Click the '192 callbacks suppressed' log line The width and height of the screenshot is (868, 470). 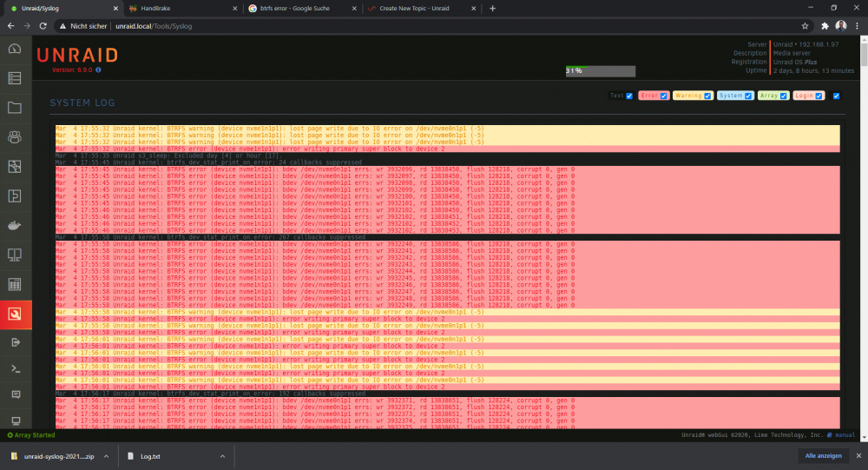[x=210, y=394]
